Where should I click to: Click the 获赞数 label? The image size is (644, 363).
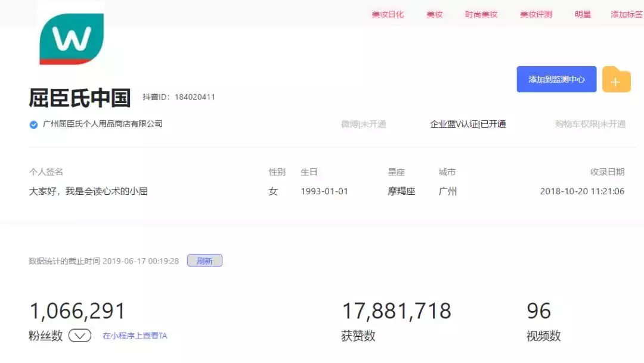tap(358, 336)
